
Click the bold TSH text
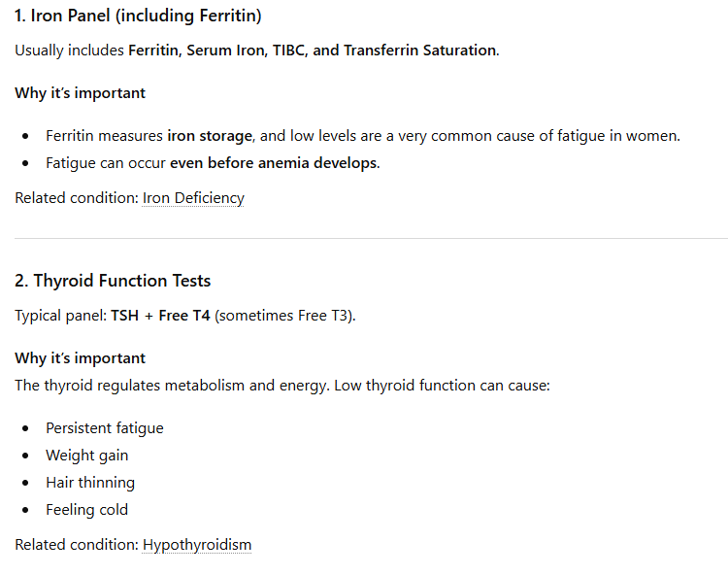point(125,316)
